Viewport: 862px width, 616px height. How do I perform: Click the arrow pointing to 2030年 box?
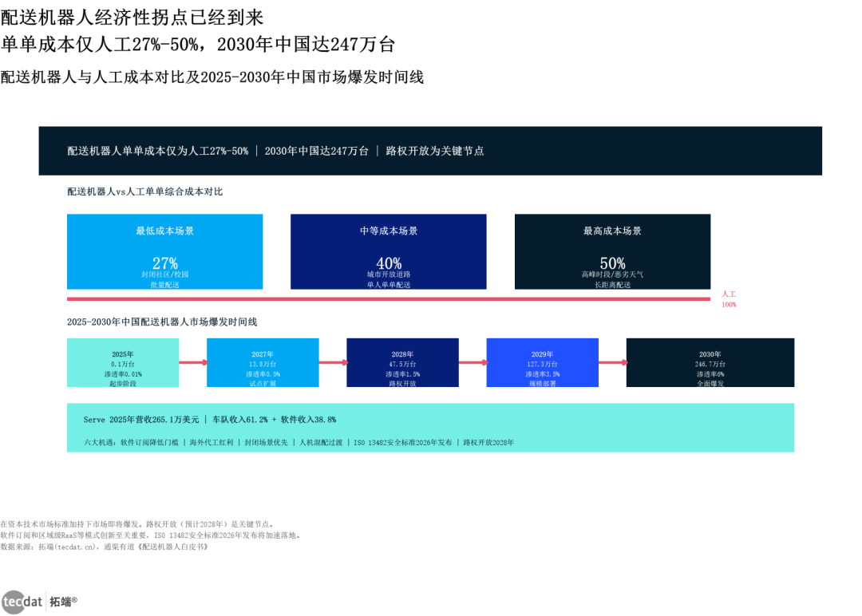612,363
